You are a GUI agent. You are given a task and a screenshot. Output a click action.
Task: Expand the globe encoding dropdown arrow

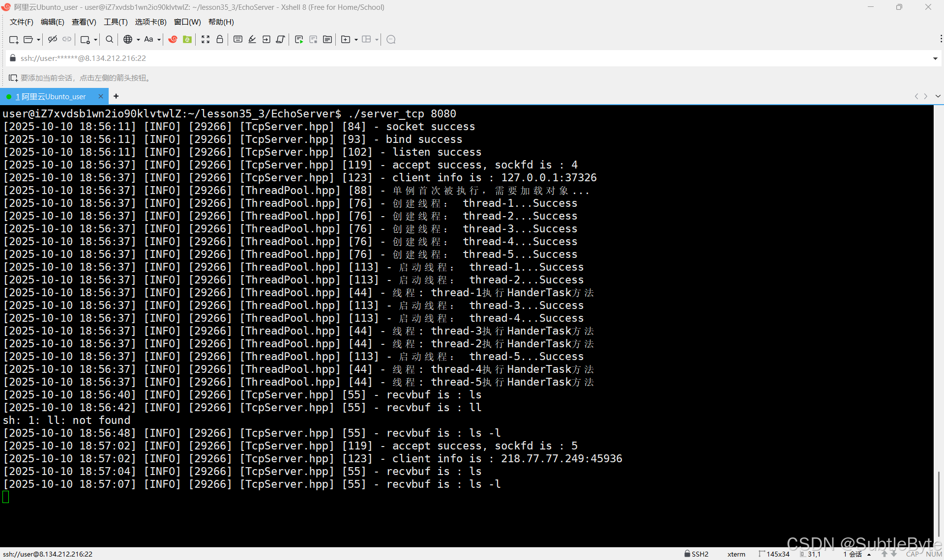pos(138,40)
